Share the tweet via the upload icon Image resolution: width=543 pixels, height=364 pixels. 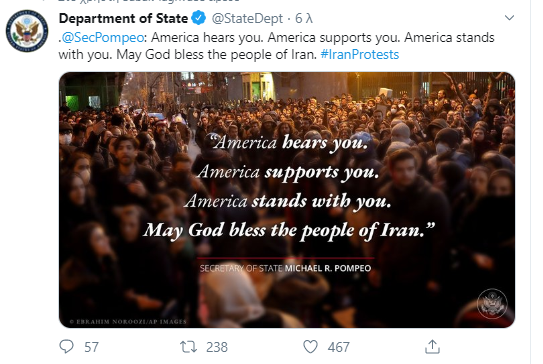432,347
